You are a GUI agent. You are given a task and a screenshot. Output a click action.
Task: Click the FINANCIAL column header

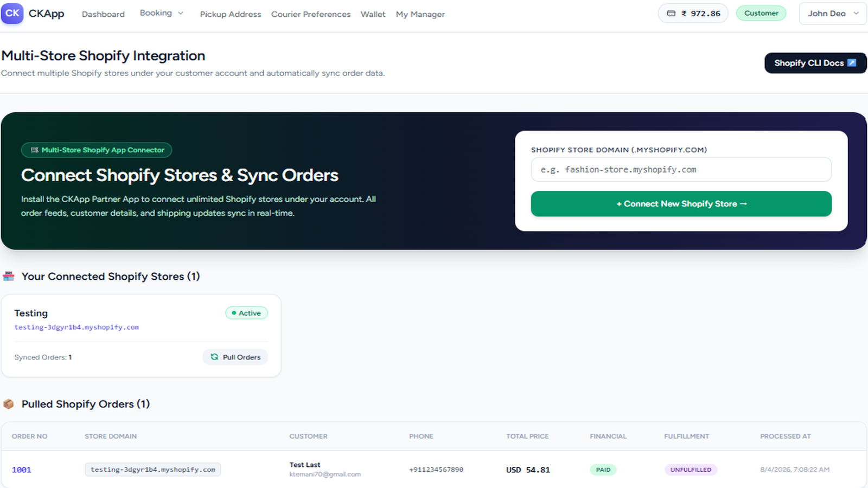click(608, 436)
